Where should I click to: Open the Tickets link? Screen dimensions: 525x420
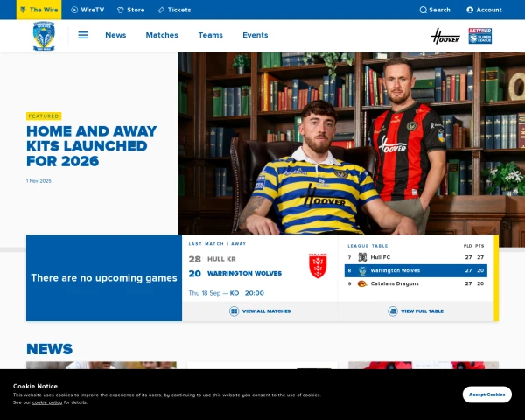click(174, 10)
